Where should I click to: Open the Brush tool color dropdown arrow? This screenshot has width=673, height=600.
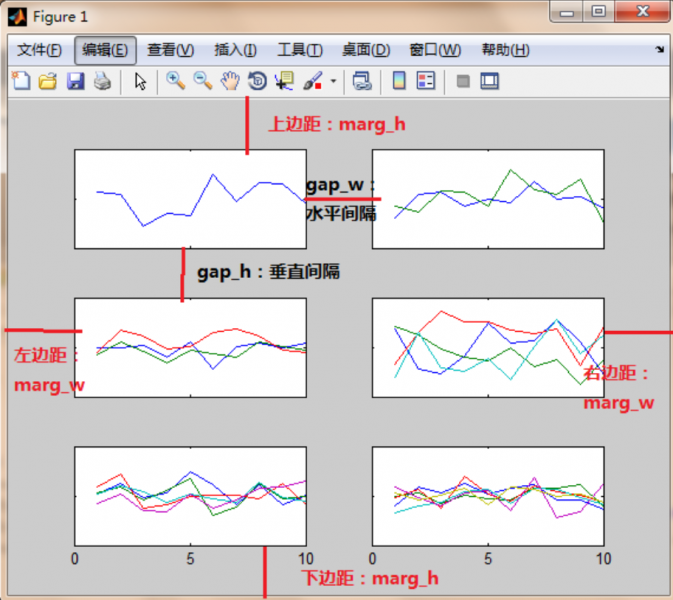tap(333, 82)
